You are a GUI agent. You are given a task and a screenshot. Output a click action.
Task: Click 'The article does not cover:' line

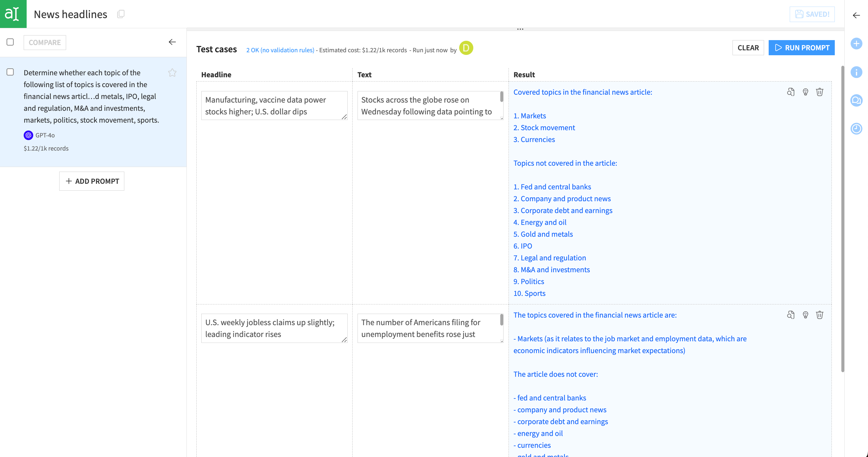click(x=556, y=374)
